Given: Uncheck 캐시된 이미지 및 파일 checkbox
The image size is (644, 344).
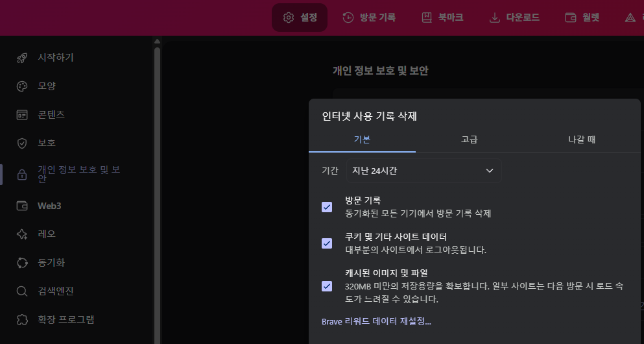Looking at the screenshot, I should click(327, 286).
